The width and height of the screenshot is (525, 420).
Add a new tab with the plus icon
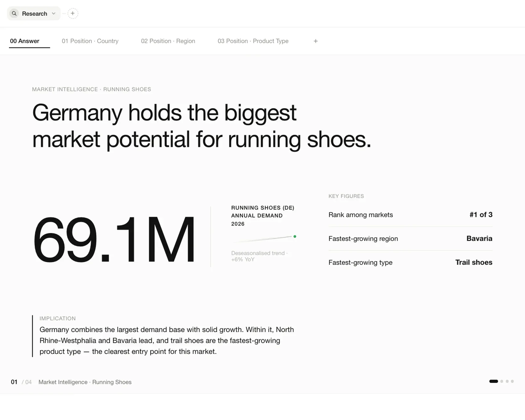pos(316,41)
